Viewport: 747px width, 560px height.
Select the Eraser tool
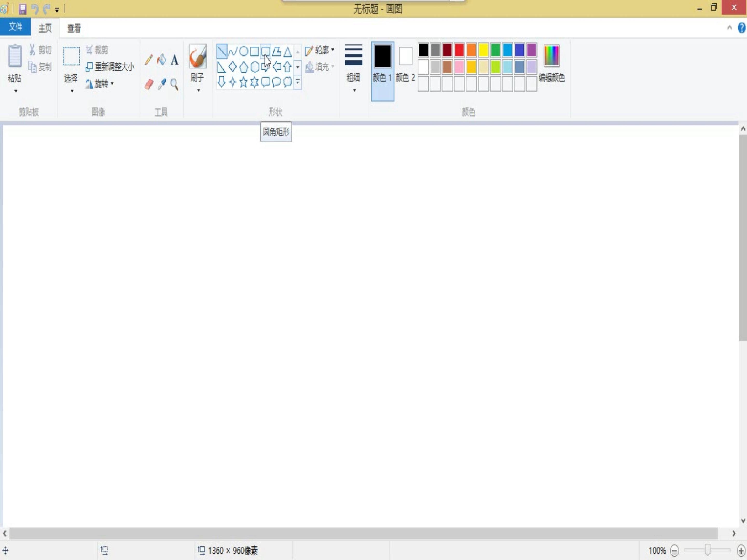coord(149,84)
